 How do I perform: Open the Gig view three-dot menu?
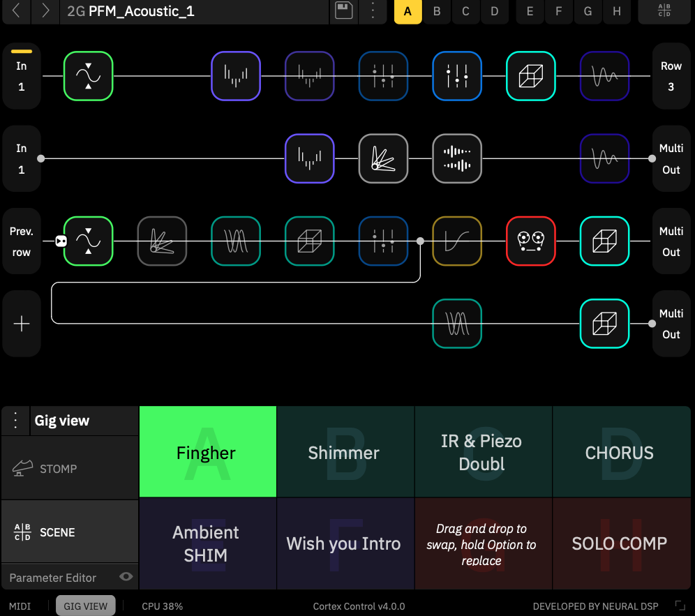(15, 421)
